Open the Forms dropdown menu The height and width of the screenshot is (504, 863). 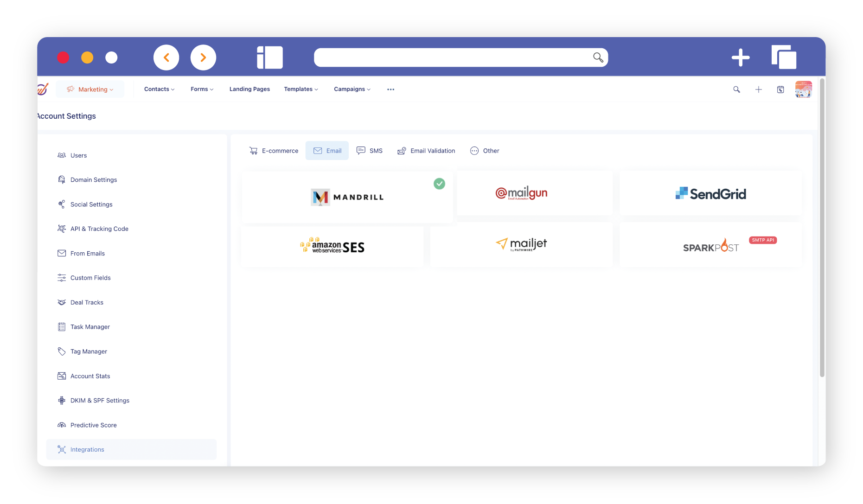tap(202, 89)
